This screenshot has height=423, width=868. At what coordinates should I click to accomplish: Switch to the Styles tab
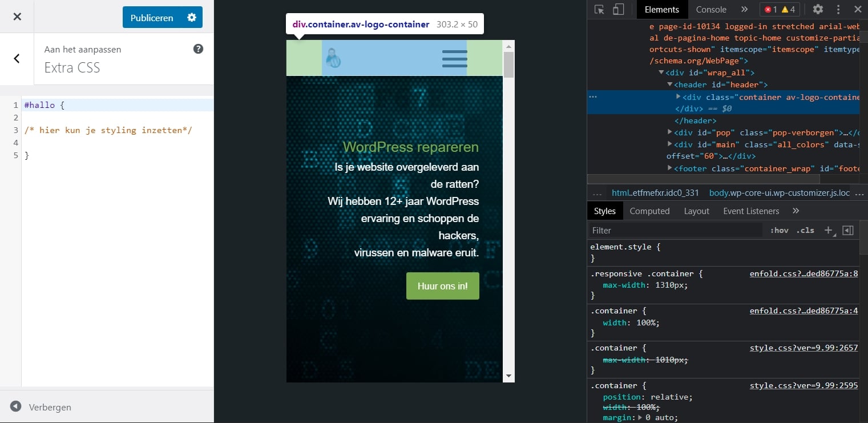point(605,211)
